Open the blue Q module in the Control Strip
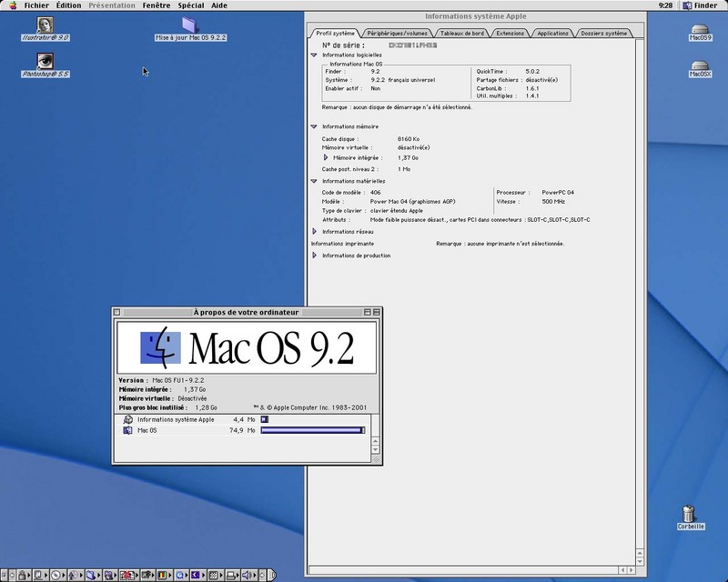The image size is (728, 582). pos(179,576)
